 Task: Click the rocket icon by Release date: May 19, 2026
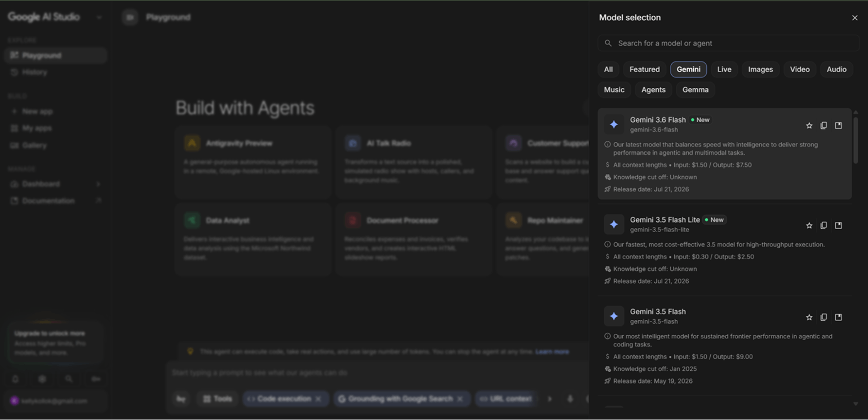(608, 381)
